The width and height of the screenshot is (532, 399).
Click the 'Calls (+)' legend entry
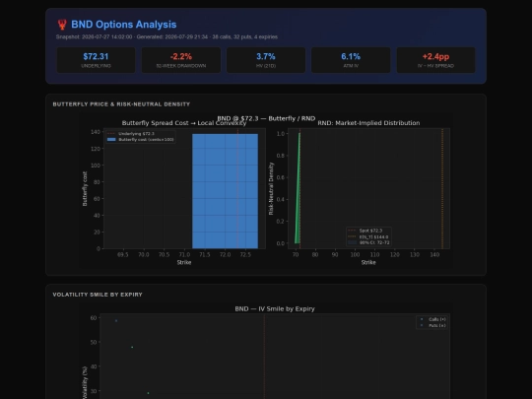(432, 319)
